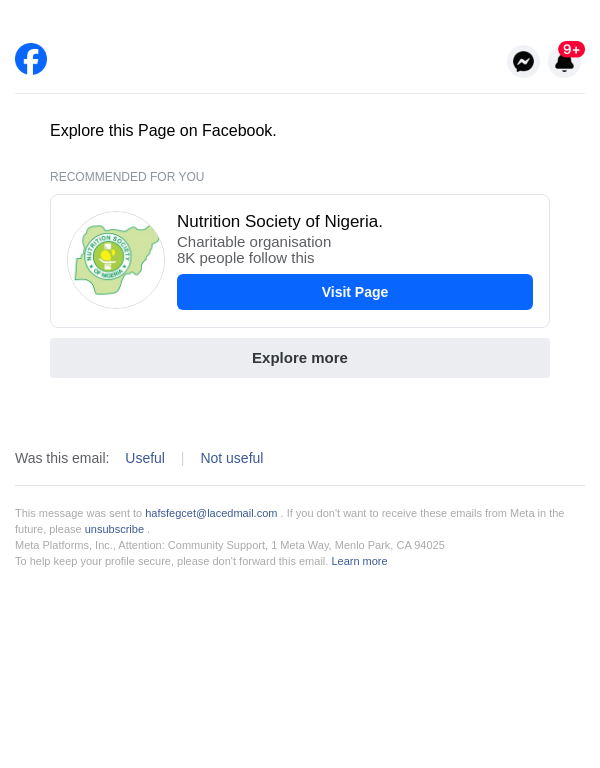This screenshot has height=768, width=600.
Task: Click the hafsfegcet@lacedmail.com email link
Action: (211, 513)
